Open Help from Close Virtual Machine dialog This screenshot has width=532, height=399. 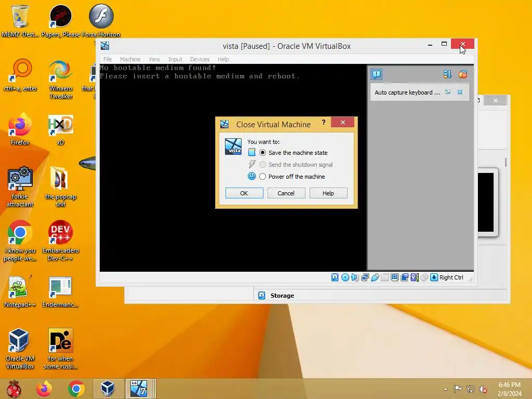pos(328,193)
